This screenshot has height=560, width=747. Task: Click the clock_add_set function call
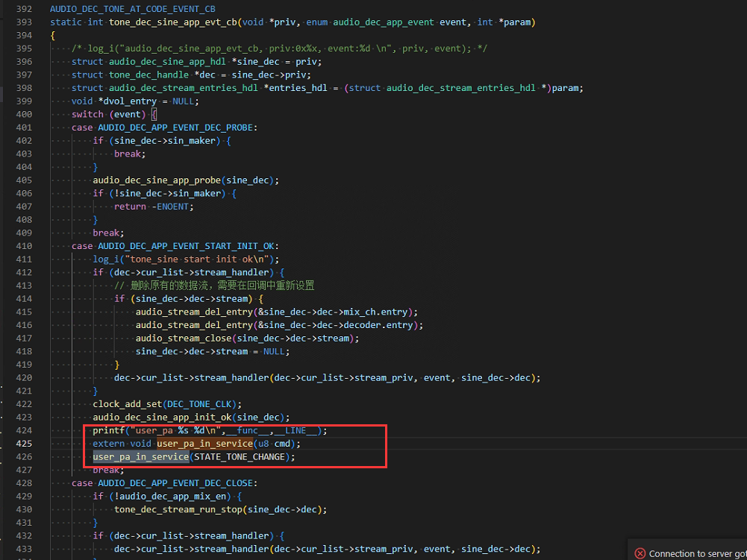[128, 404]
